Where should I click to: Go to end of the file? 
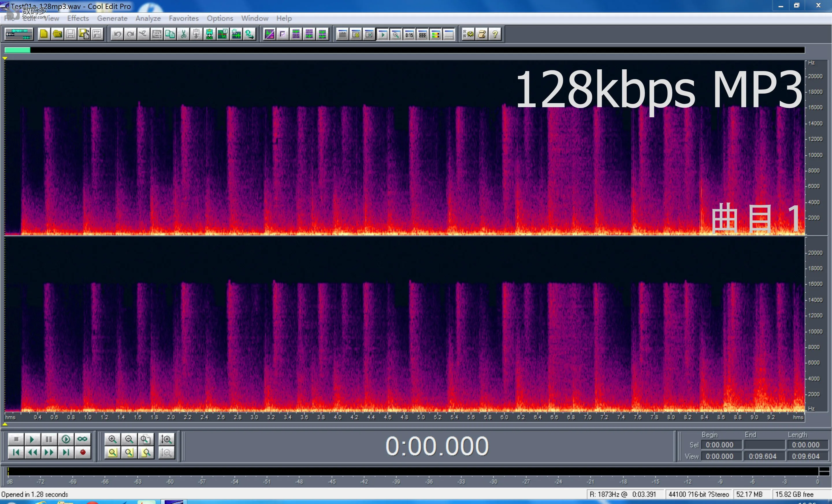pyautogui.click(x=66, y=452)
